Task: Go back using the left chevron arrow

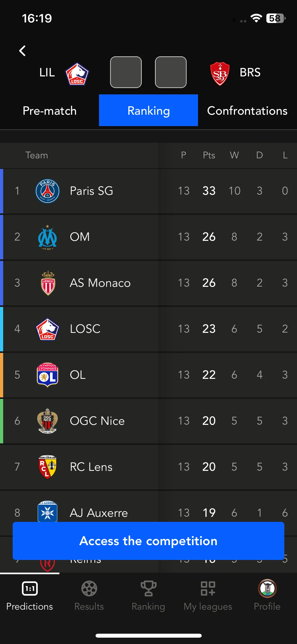Action: click(x=22, y=51)
